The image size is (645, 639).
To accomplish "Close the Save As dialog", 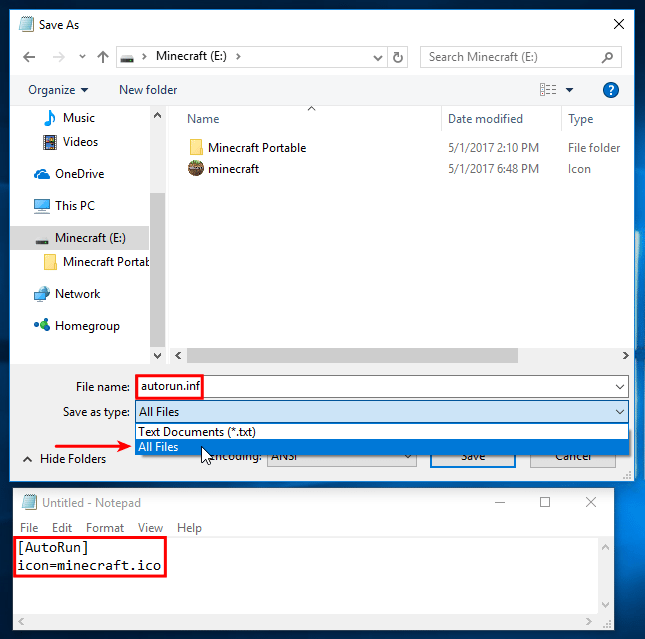I will pyautogui.click(x=618, y=24).
